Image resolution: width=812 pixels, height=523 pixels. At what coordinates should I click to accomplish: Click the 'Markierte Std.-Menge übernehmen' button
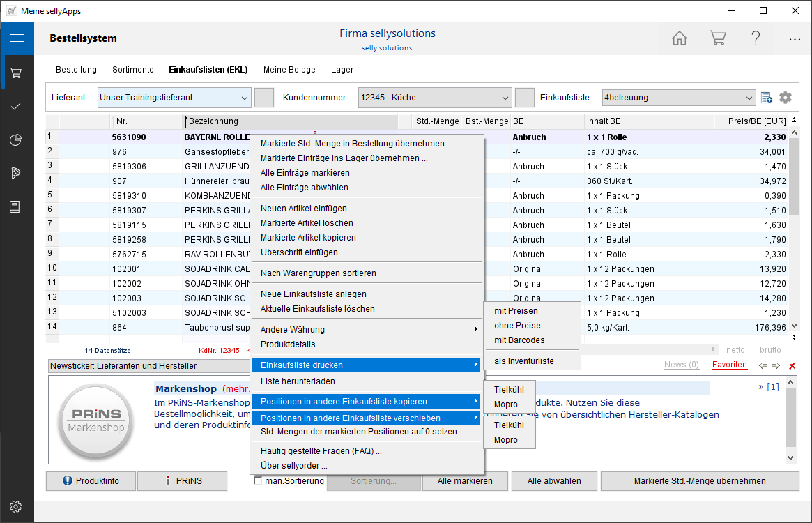click(x=700, y=481)
